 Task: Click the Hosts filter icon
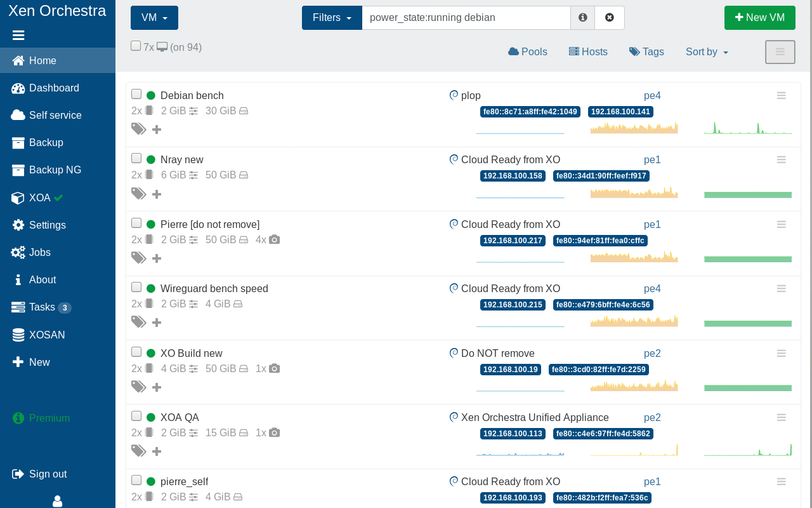point(573,51)
